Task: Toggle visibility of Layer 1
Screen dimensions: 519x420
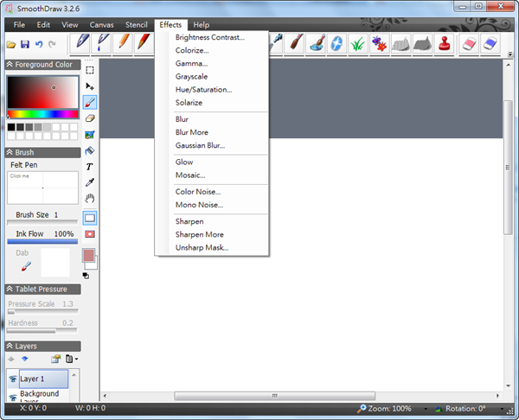Action: 13,379
